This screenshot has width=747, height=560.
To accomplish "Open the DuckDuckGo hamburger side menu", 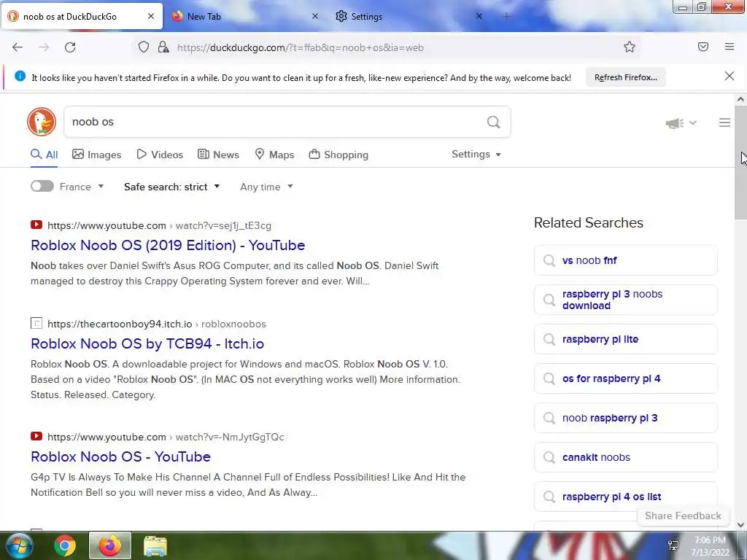I will pos(724,122).
